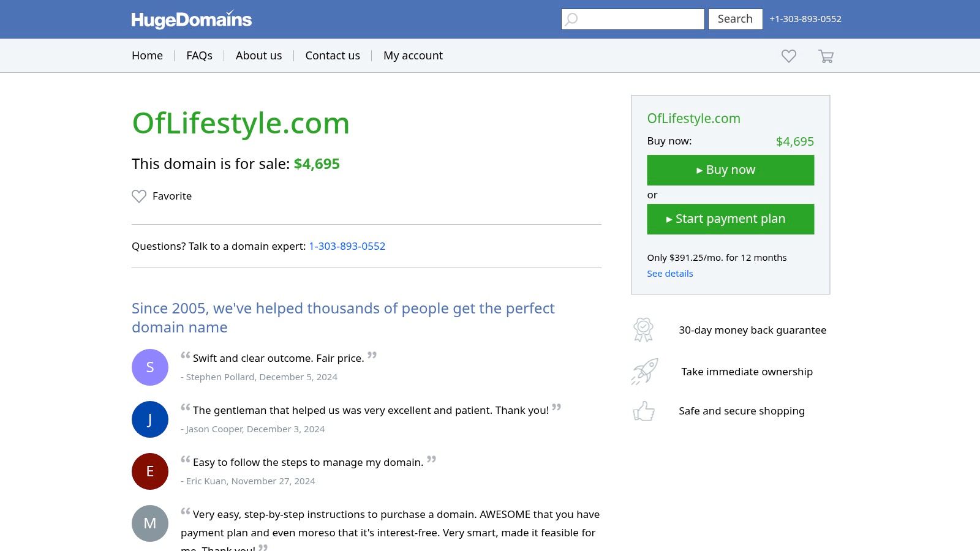The height and width of the screenshot is (551, 980).
Task: Open the About us page
Action: (x=258, y=56)
